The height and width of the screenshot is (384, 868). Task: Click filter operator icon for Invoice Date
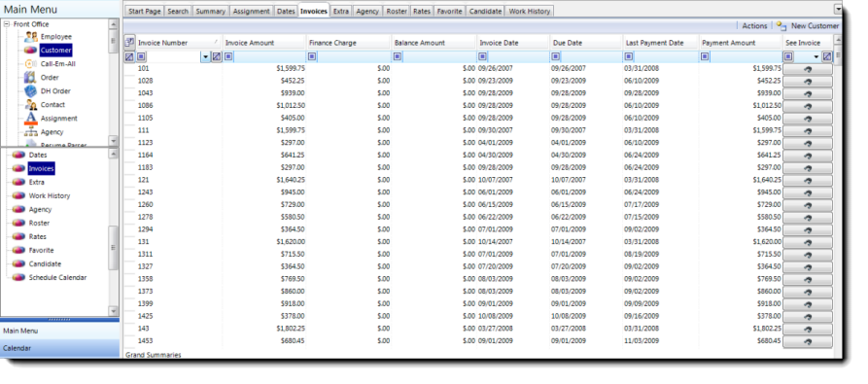(483, 56)
